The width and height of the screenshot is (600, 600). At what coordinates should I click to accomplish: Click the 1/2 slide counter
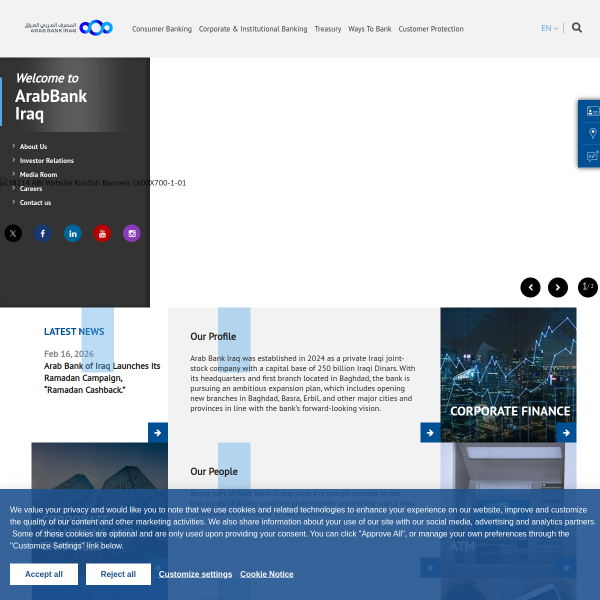pos(588,287)
